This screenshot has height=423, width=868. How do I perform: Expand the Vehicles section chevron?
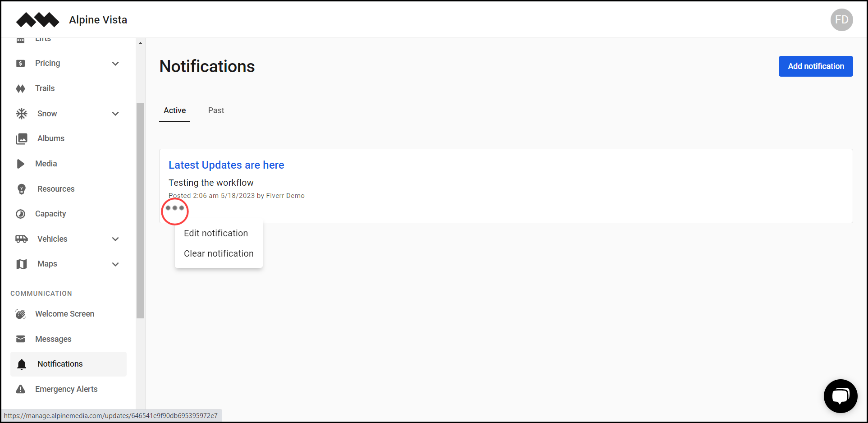(x=115, y=239)
